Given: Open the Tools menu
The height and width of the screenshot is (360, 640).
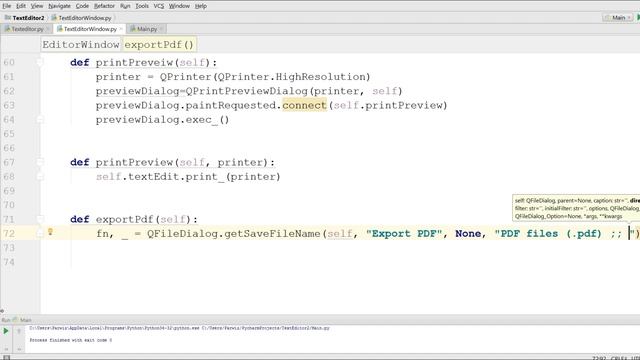Looking at the screenshot, I should [x=142, y=6].
